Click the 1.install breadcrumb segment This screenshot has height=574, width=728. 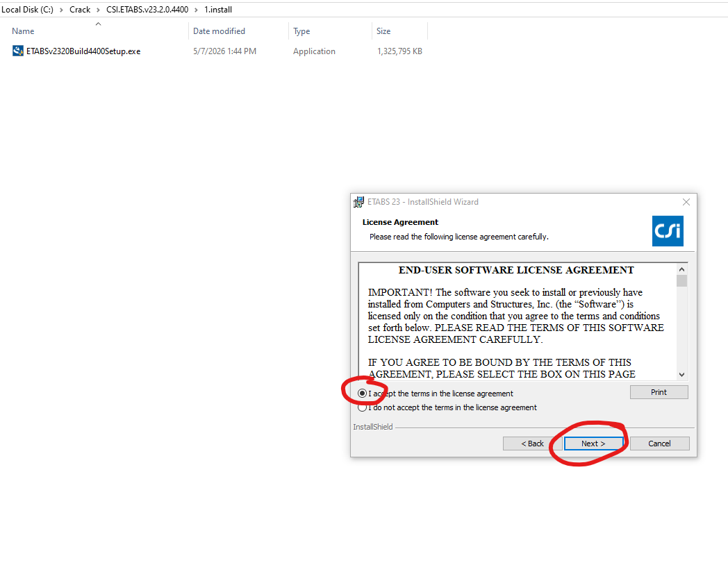click(218, 10)
